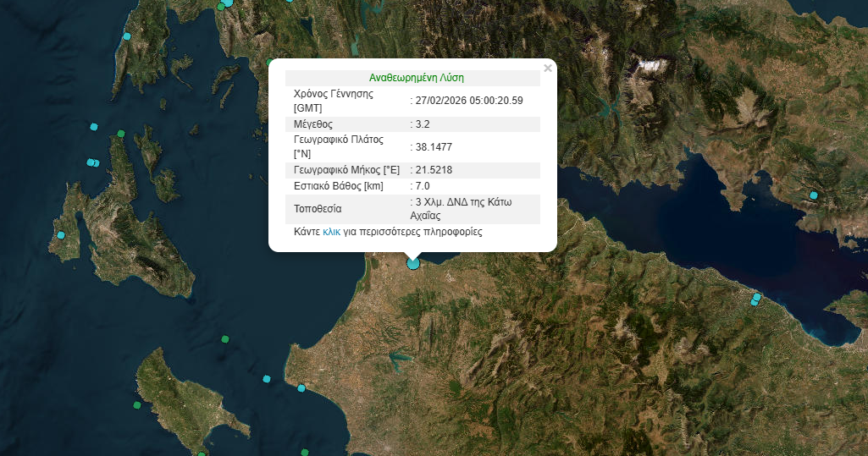
Task: Click the large cyan marker at the top map edge
Action: [x=226, y=3]
